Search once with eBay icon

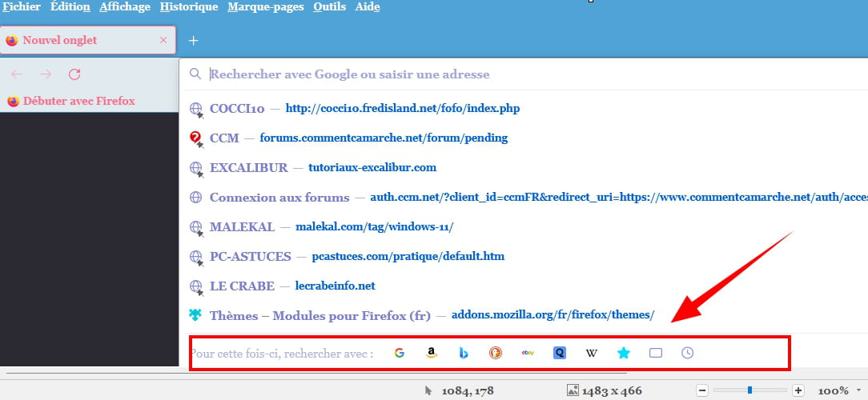tap(528, 353)
